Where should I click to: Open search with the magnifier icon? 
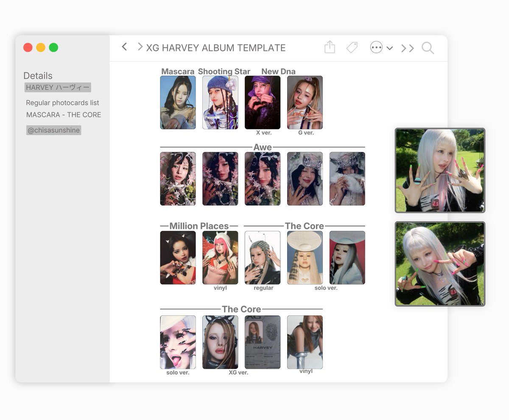click(428, 48)
